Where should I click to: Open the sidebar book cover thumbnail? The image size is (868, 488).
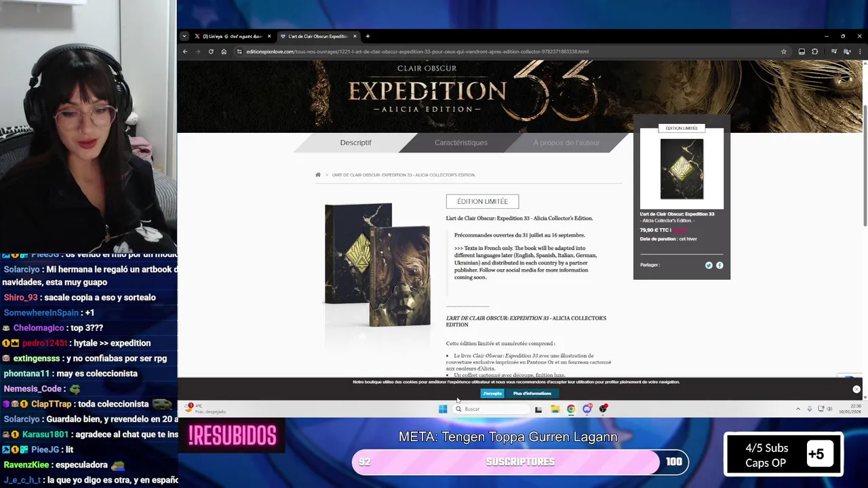682,169
